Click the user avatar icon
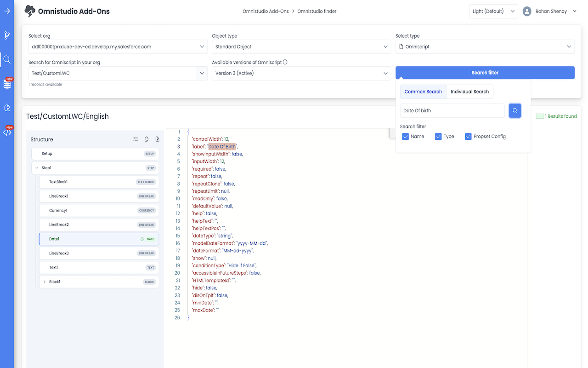Viewport: 588px width, 368px height. click(x=527, y=11)
